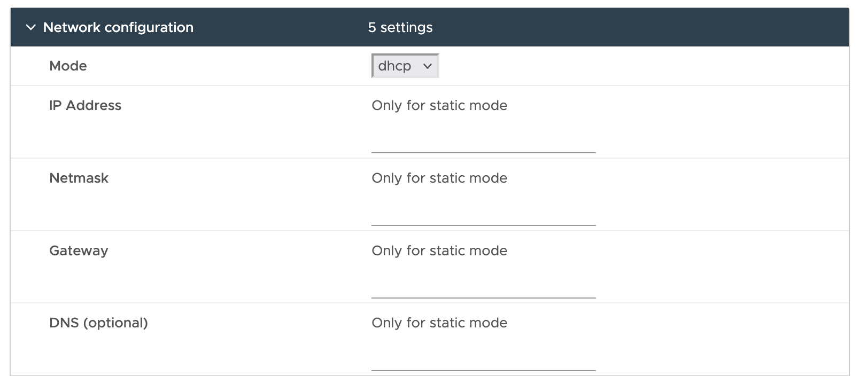Open the Mode dhcp dropdown
Image resolution: width=868 pixels, height=376 pixels.
[405, 66]
